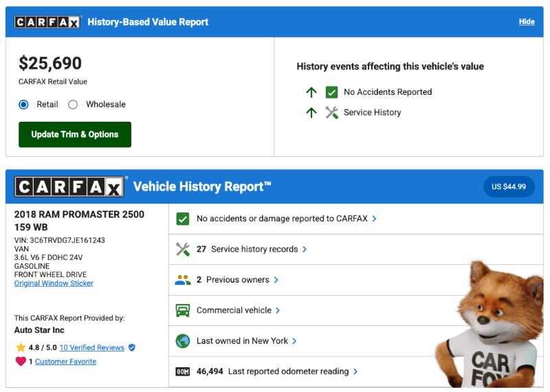Click the US $44.99 price button
Viewport: 550px width, 392px height.
pyautogui.click(x=509, y=186)
